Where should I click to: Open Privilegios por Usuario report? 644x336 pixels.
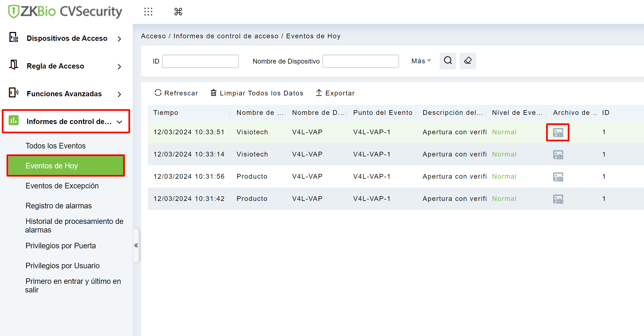(62, 266)
